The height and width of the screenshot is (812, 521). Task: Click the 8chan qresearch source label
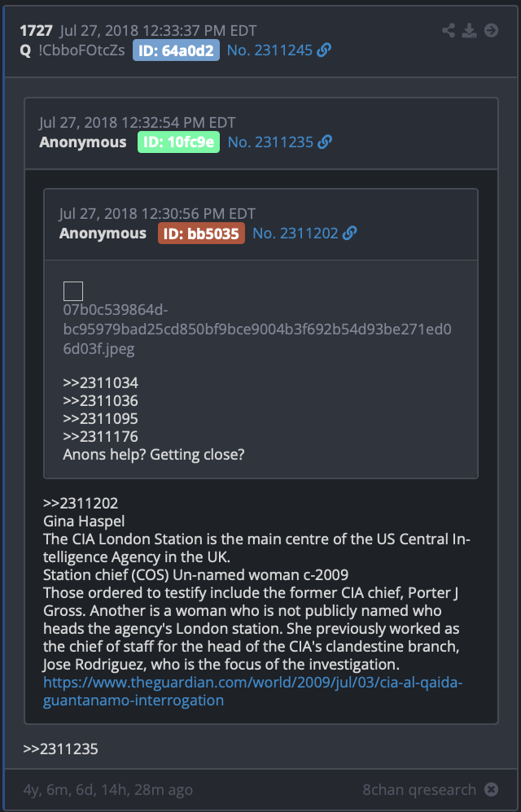(x=419, y=790)
